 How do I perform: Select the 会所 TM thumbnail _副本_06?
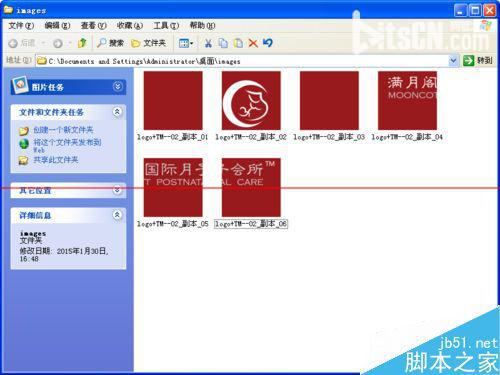coord(251,187)
